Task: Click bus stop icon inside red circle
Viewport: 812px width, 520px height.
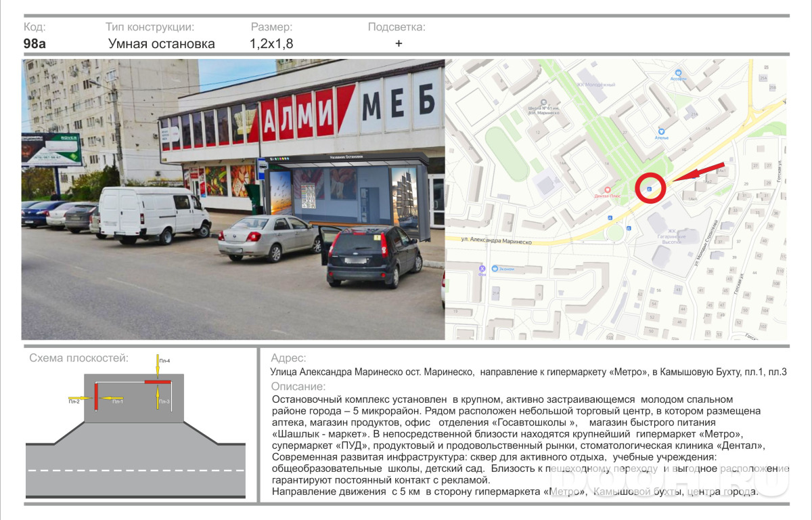Action: pos(649,189)
